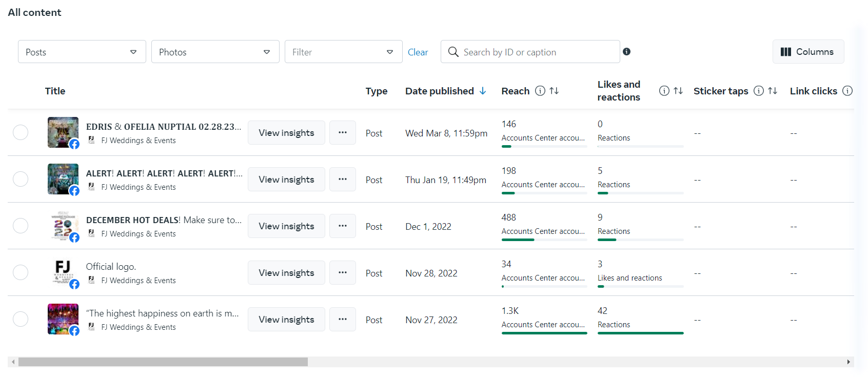Open Official logo FJ thumbnail
This screenshot has height=377, width=868.
(63, 272)
